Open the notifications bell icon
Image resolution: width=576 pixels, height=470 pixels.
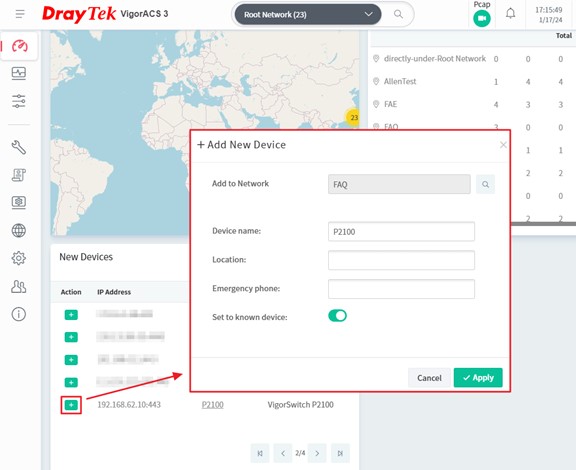point(510,14)
